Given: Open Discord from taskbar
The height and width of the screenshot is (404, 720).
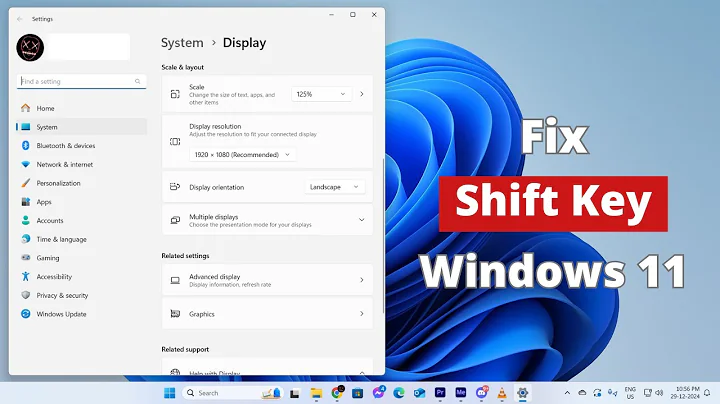Looking at the screenshot, I should tap(481, 393).
